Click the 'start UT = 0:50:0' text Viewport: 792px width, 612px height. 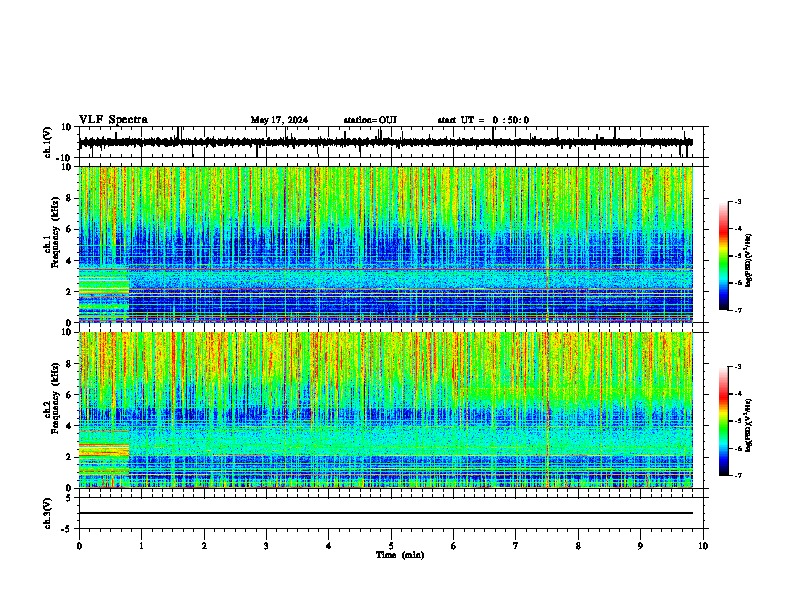[483, 120]
